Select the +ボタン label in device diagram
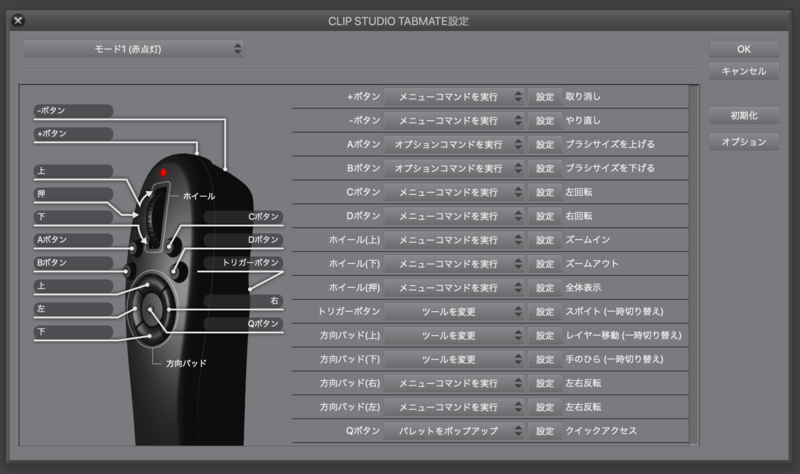The image size is (800, 474). pyautogui.click(x=73, y=134)
